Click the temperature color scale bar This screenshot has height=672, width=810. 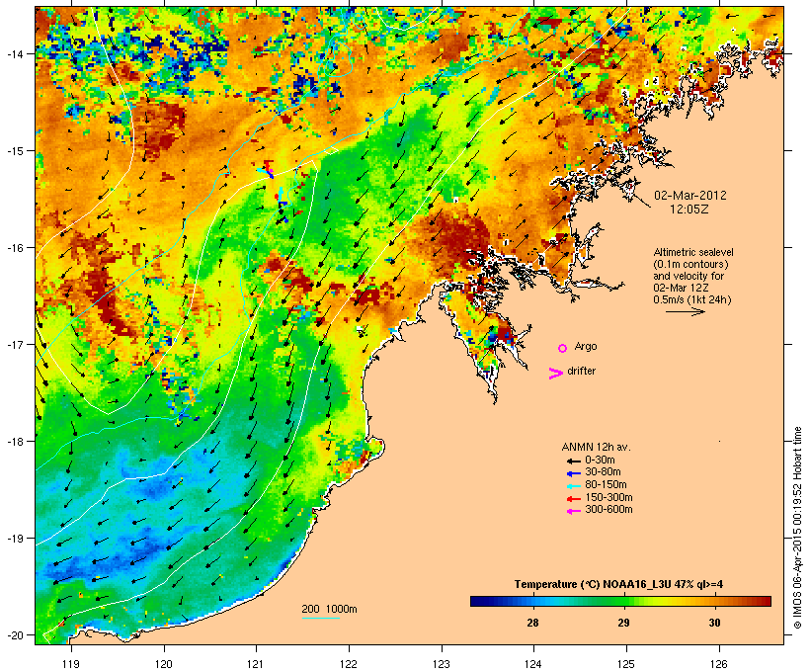pyautogui.click(x=620, y=601)
